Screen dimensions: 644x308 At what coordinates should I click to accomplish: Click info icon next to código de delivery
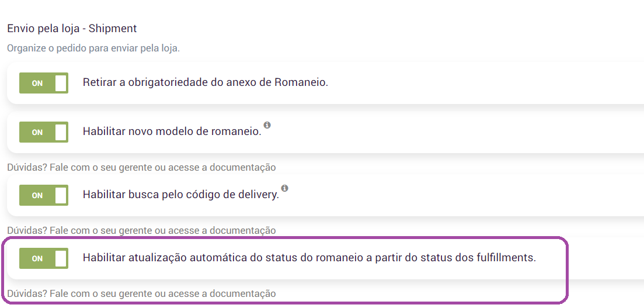[284, 188]
